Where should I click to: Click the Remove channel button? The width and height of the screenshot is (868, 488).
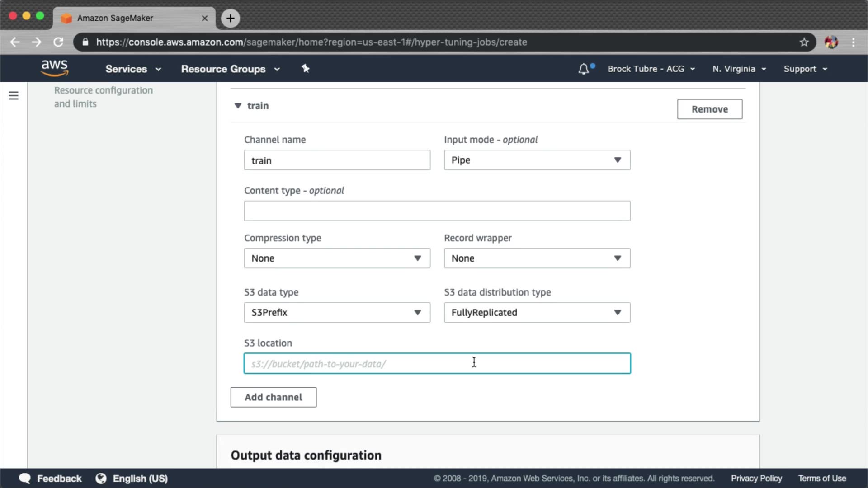(x=709, y=109)
